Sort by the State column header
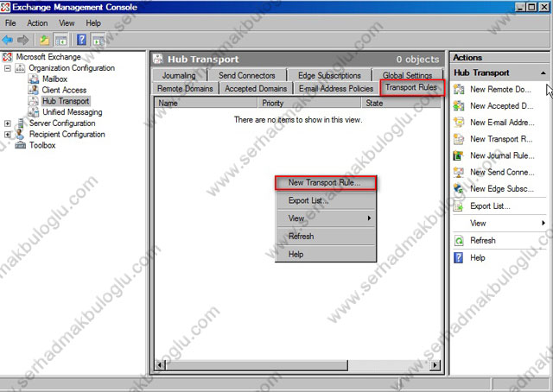Viewport: 553px width, 392px height. point(401,103)
